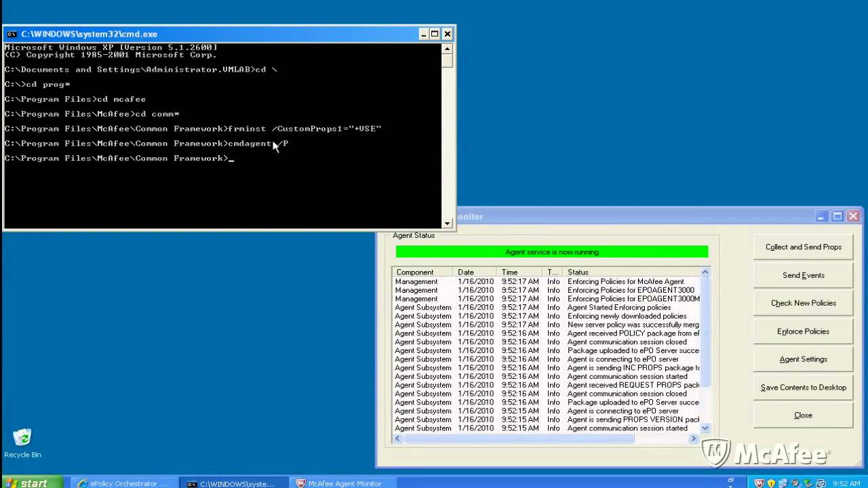Select 'Enforcing Policies for McAfee Agent' row
The image size is (868, 488).
click(547, 281)
